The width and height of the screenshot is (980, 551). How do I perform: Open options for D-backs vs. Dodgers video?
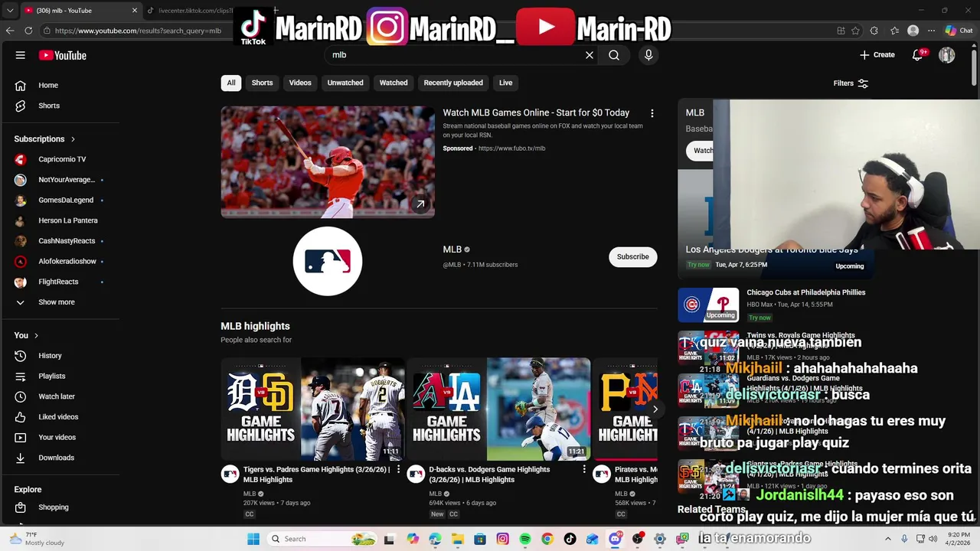click(584, 469)
